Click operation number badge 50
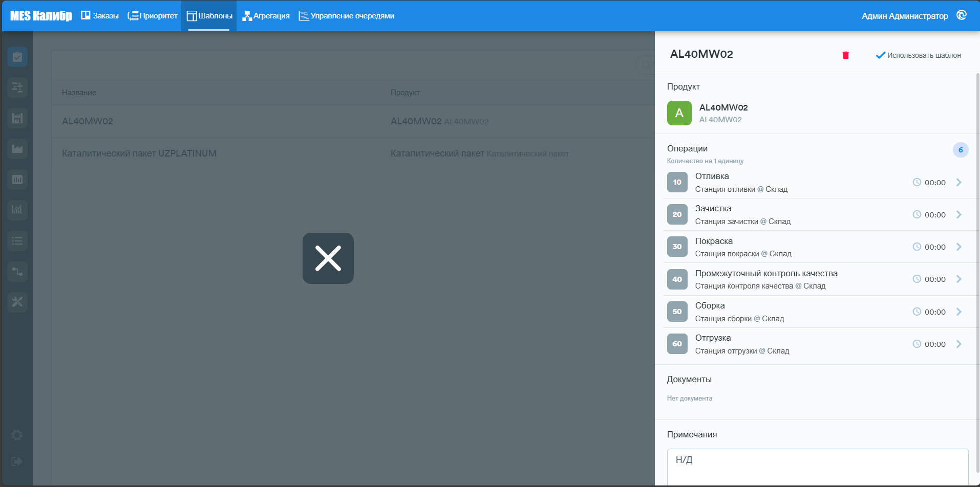The width and height of the screenshot is (980, 487). [677, 312]
